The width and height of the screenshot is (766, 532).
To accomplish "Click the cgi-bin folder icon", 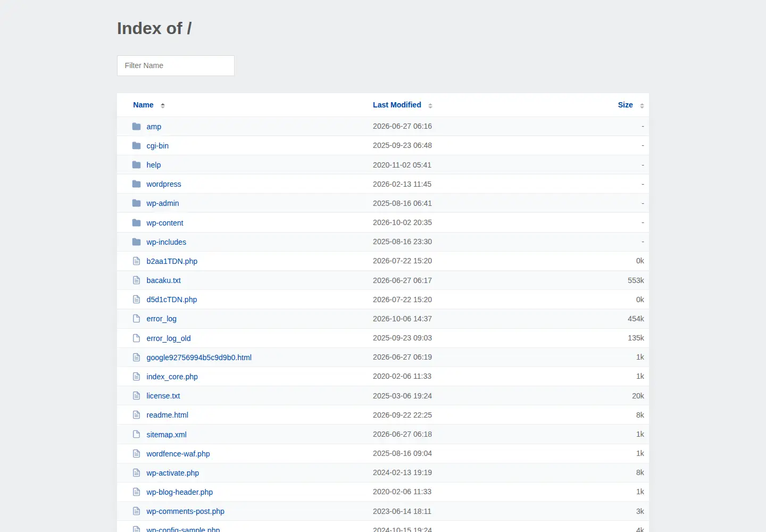I will coord(137,146).
